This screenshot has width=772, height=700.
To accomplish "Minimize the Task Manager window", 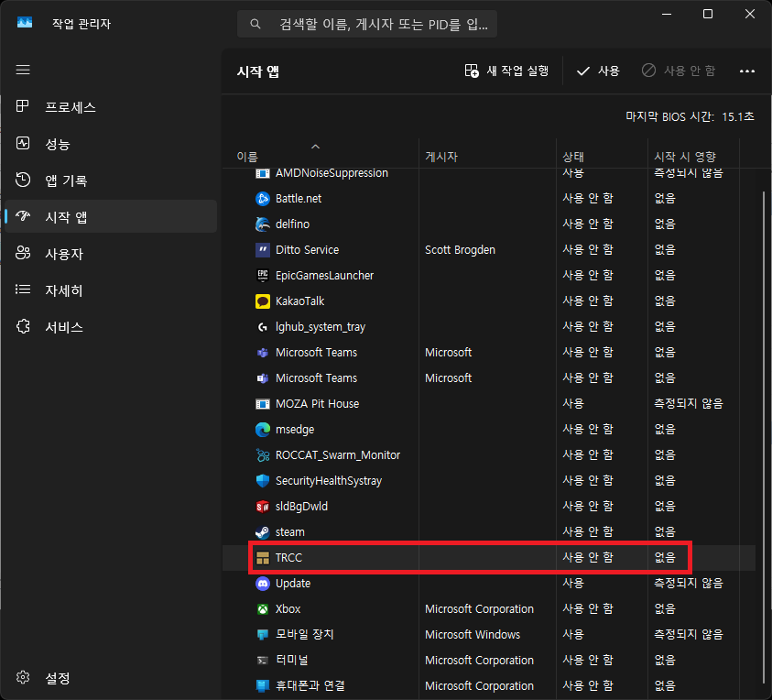I will coord(667,14).
